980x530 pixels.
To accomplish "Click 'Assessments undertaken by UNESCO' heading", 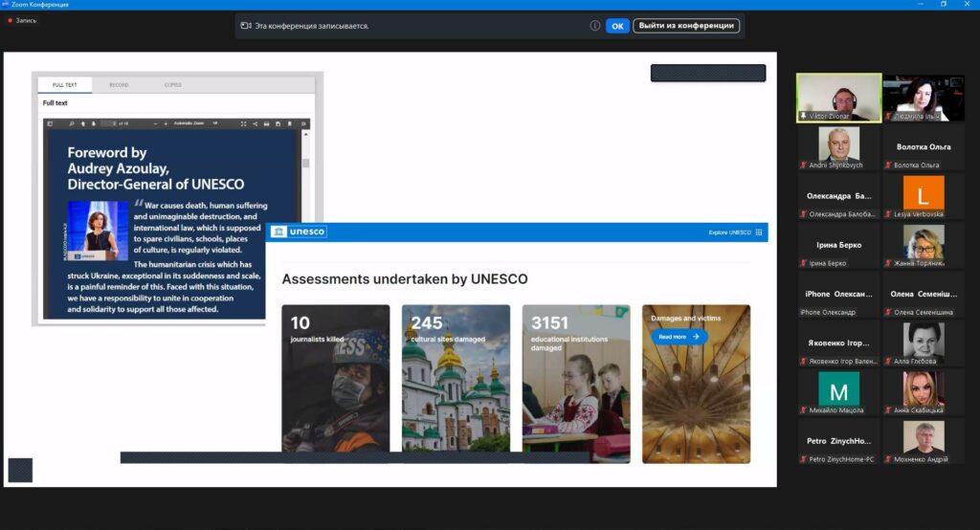I will (x=405, y=278).
